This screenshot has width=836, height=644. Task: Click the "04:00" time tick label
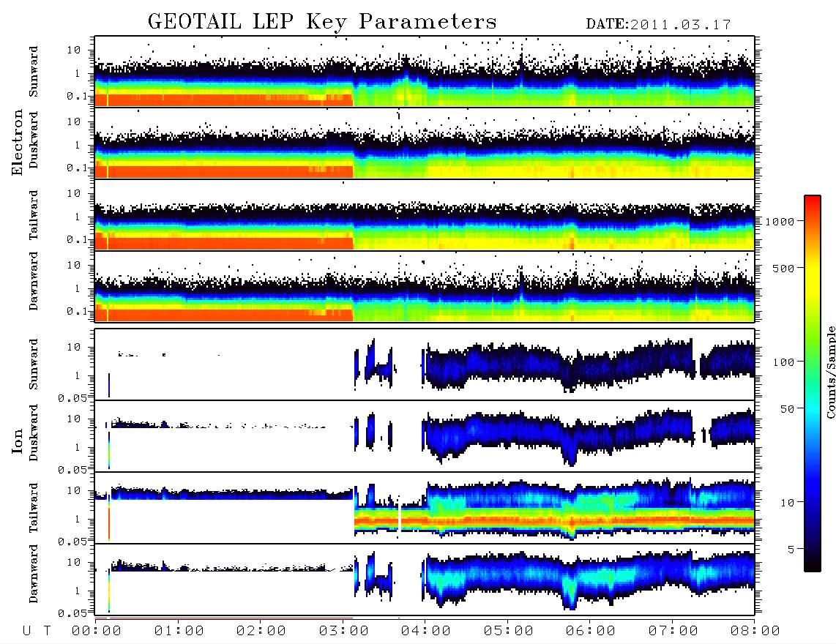[x=426, y=632]
